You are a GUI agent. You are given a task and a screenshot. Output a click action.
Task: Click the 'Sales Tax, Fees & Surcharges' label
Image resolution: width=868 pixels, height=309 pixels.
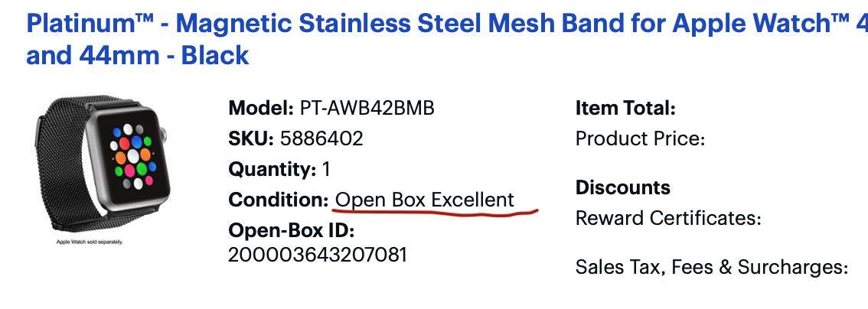[712, 267]
